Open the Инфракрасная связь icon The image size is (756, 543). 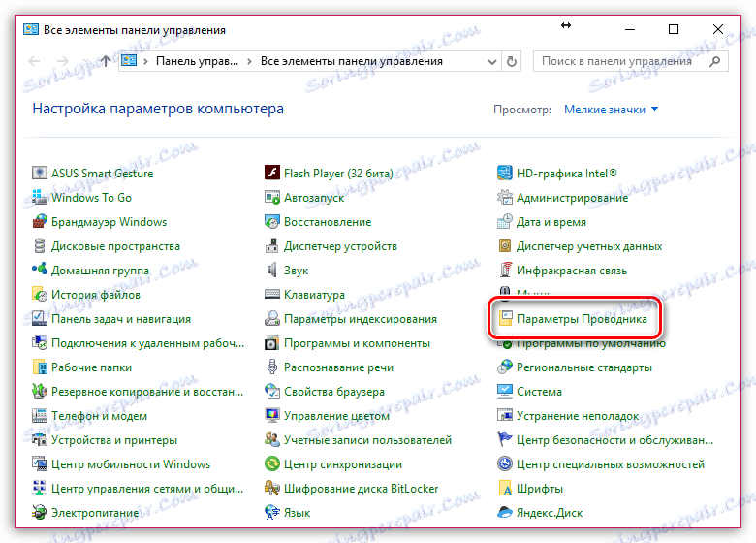[x=505, y=270]
